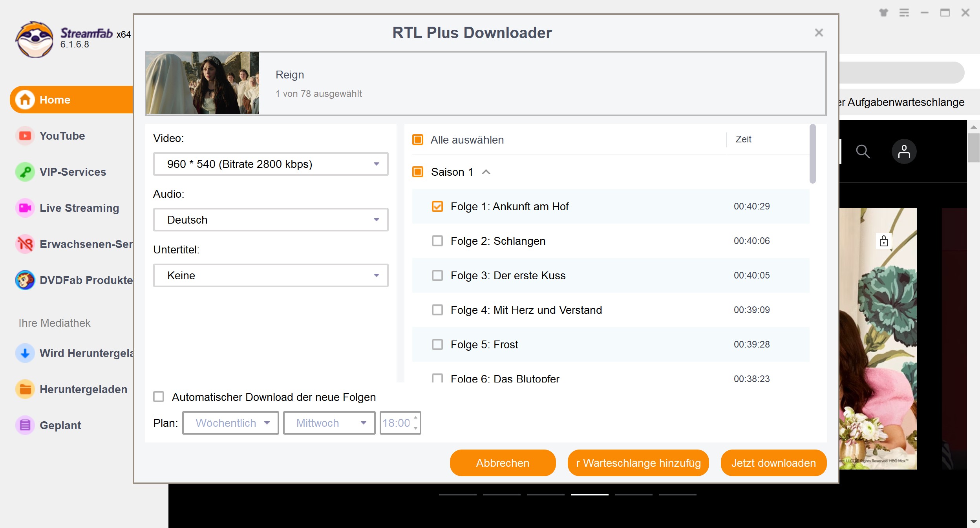Open the Mittwoch day dropdown
Image resolution: width=980 pixels, height=528 pixels.
[x=329, y=423]
